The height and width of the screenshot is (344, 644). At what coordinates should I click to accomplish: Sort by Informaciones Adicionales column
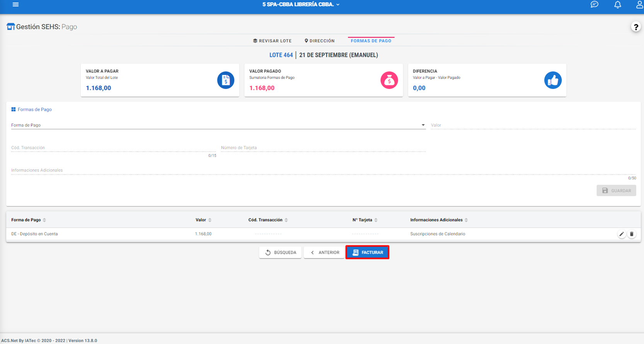point(466,220)
